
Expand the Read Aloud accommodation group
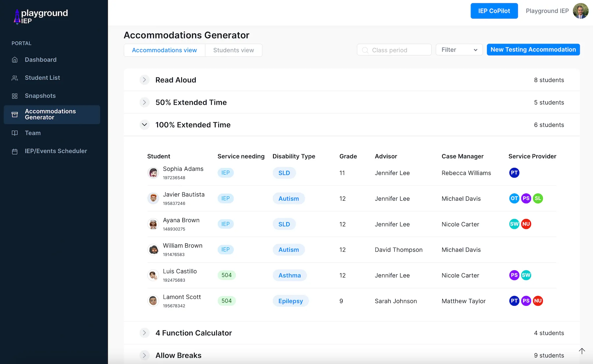[144, 80]
